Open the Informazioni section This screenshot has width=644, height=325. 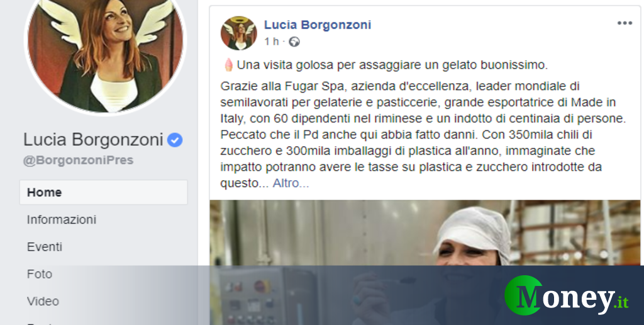tap(61, 220)
